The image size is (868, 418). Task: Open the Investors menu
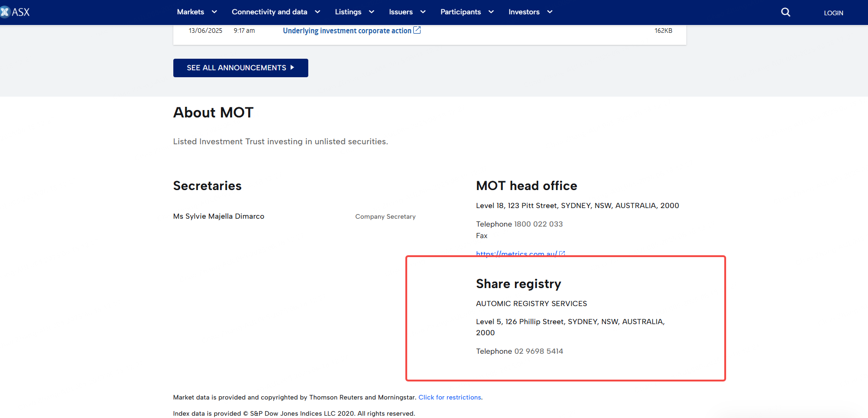tap(524, 12)
